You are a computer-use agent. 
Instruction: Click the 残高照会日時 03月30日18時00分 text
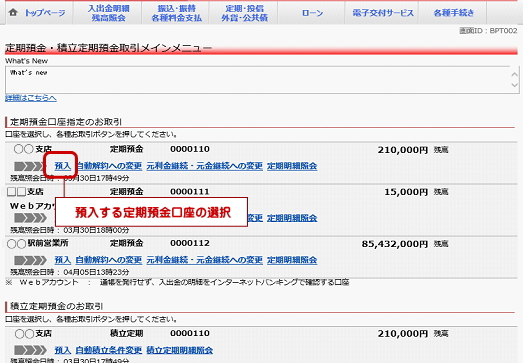point(69,230)
